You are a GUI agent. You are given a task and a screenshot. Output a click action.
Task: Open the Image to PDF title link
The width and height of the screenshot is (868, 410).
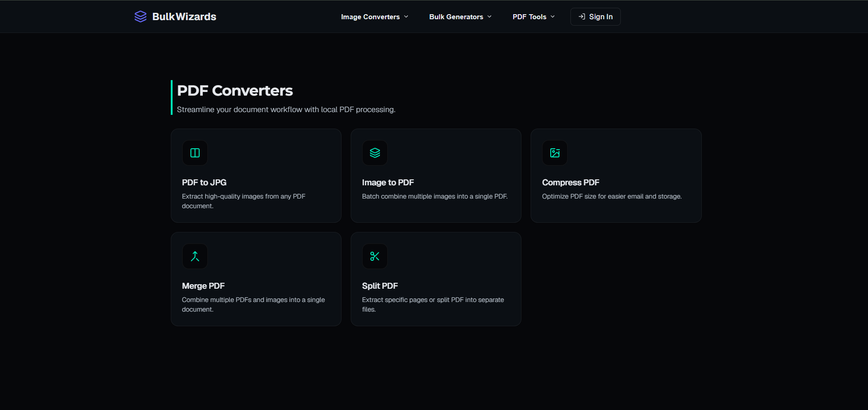coord(388,183)
